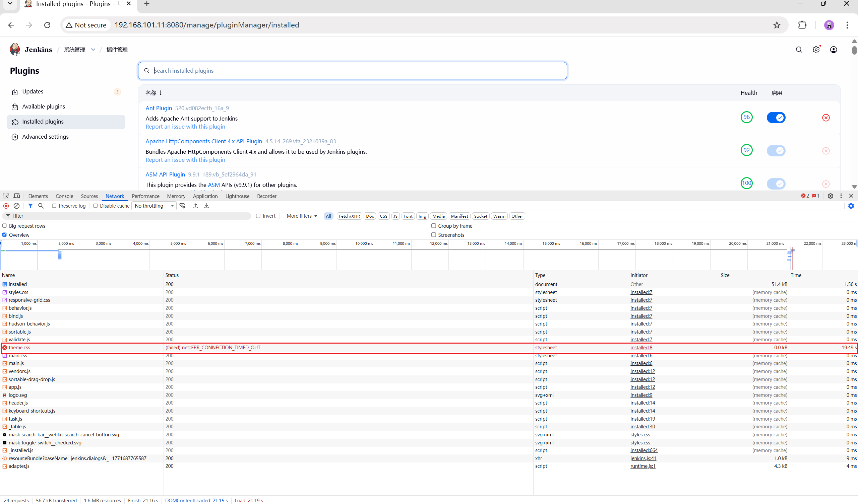Click the export HAR download icon

click(x=206, y=206)
